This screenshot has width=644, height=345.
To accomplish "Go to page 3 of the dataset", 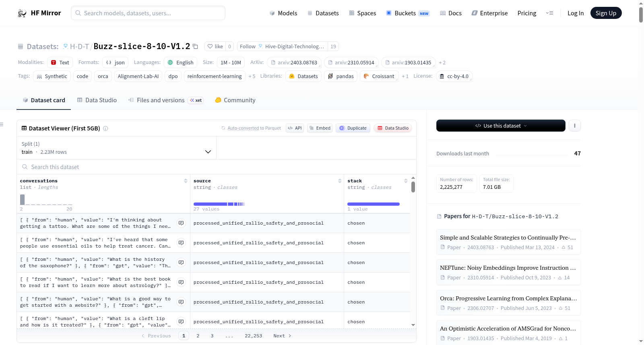I will tap(212, 336).
